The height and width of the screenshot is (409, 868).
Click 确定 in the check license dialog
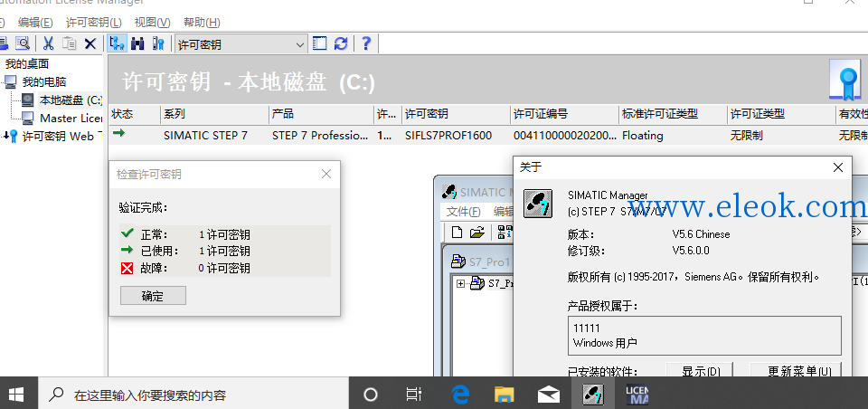(x=153, y=295)
